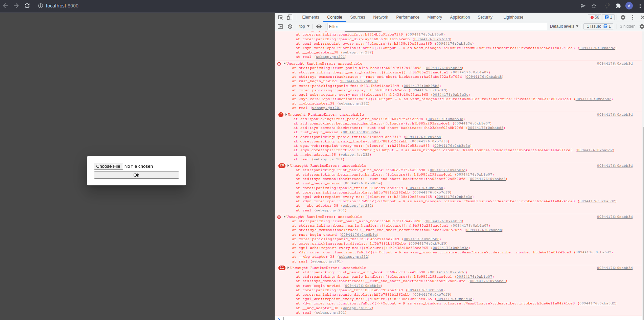Select the Inspect element tool

click(280, 17)
